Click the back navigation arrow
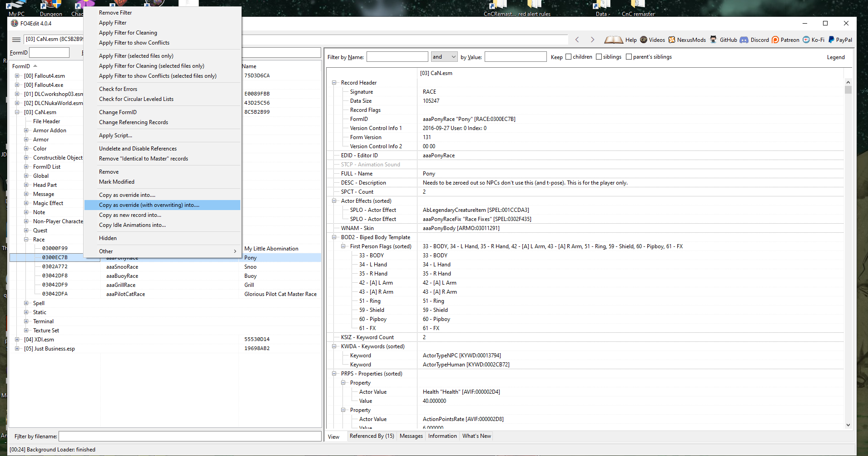The height and width of the screenshot is (456, 868). [x=577, y=40]
